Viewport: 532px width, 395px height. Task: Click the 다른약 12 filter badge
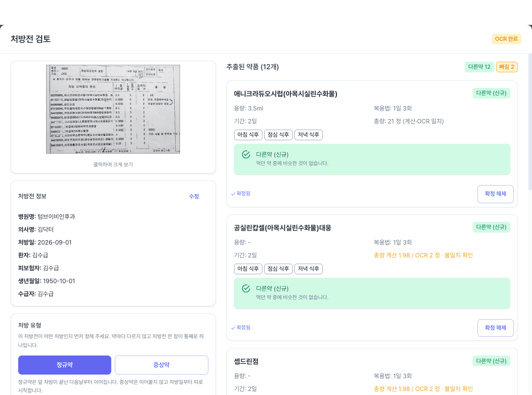(x=479, y=67)
